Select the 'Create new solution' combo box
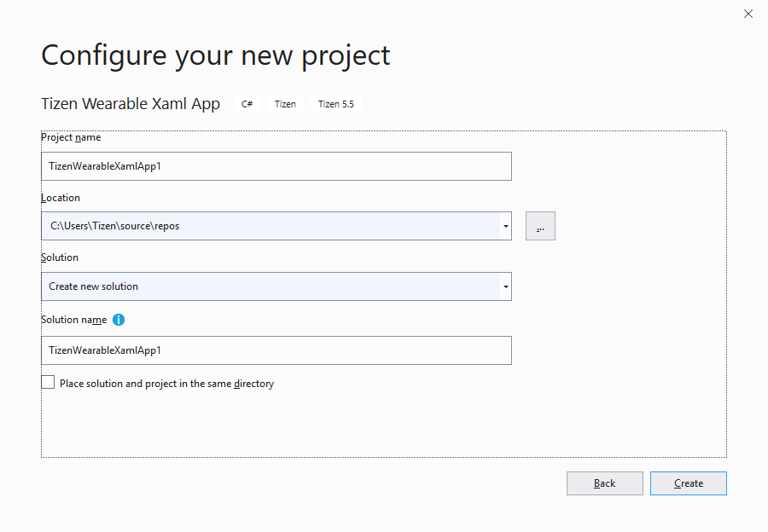Viewport: 768px width, 532px height. (x=270, y=286)
